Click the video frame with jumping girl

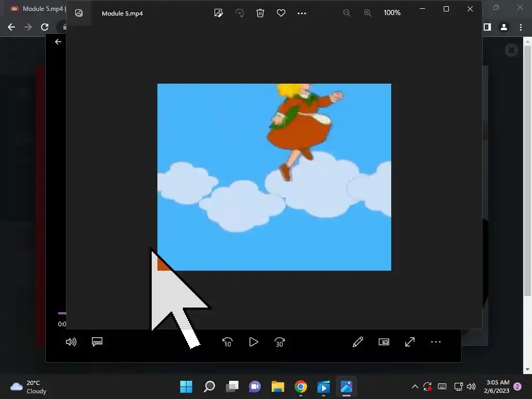(x=274, y=177)
